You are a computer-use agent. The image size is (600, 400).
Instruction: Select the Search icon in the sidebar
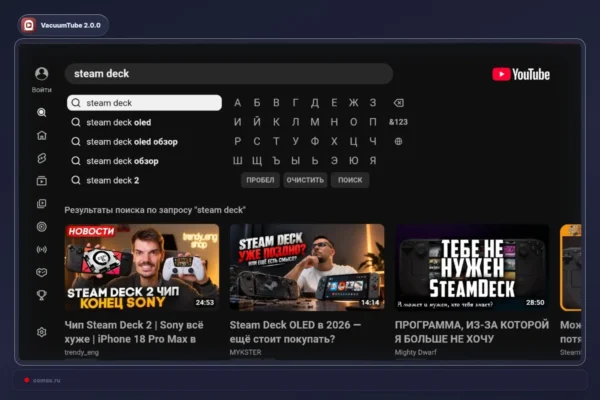tap(42, 112)
